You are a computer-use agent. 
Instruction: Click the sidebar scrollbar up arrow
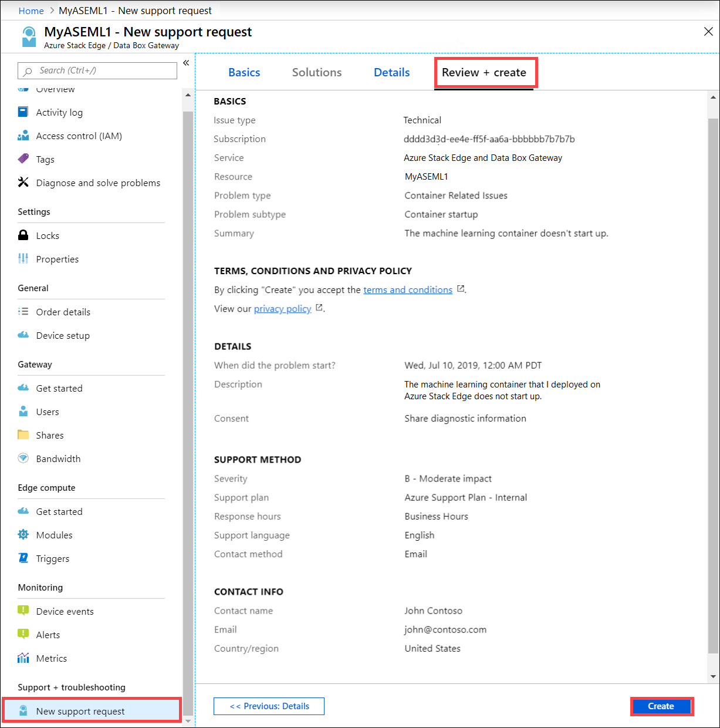pyautogui.click(x=188, y=95)
